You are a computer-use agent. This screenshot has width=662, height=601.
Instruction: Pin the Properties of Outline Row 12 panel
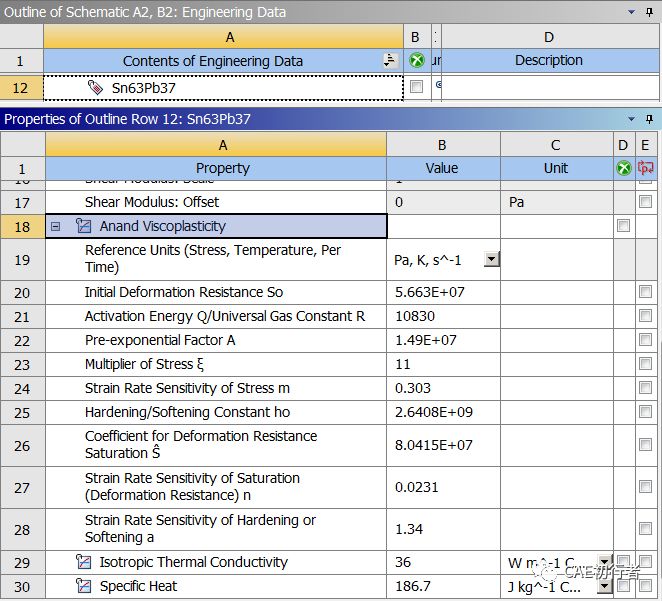(649, 119)
